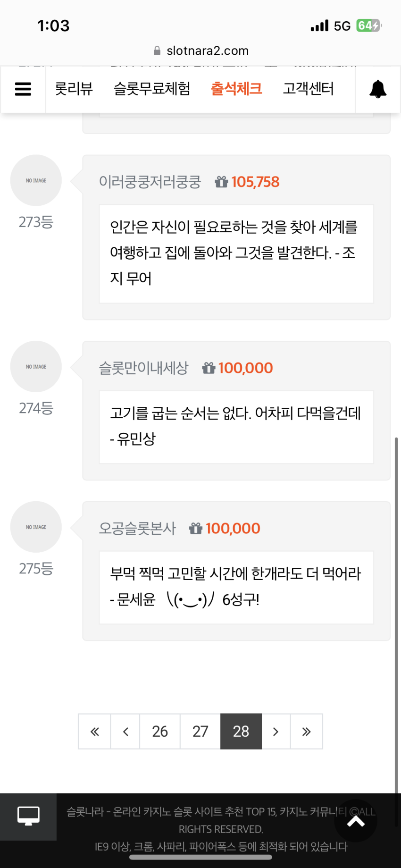Tap the scroll-to-top arrow button
This screenshot has width=401, height=868.
356,821
